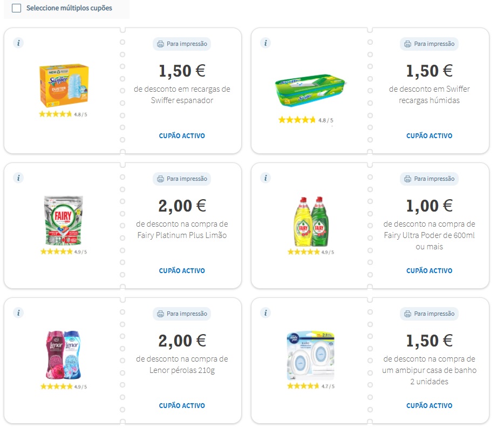Toggle CUPÃO ACTIVO on Ambipur coupon
This screenshot has height=428, width=504.
pyautogui.click(x=429, y=406)
